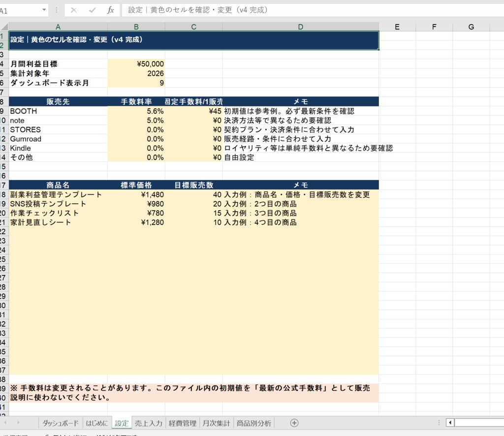Select the 副業利益管理テンプレート product cell
The image size is (504, 436).
[x=58, y=194]
